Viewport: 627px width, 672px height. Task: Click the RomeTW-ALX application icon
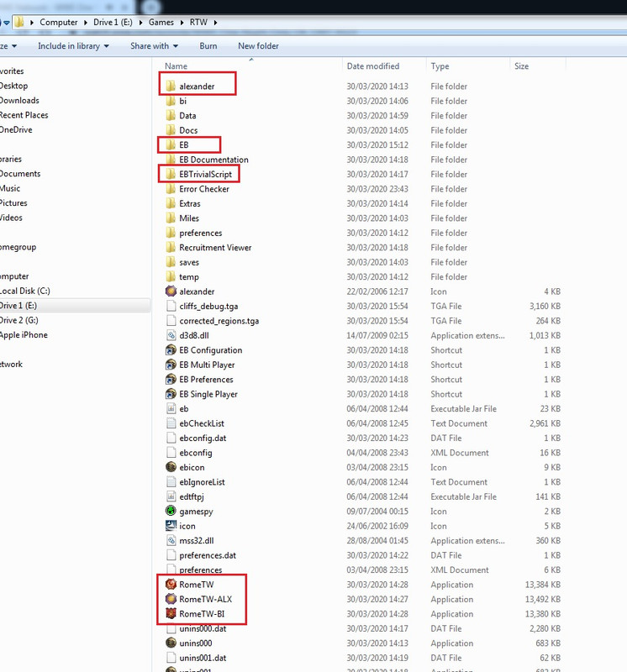pyautogui.click(x=171, y=599)
